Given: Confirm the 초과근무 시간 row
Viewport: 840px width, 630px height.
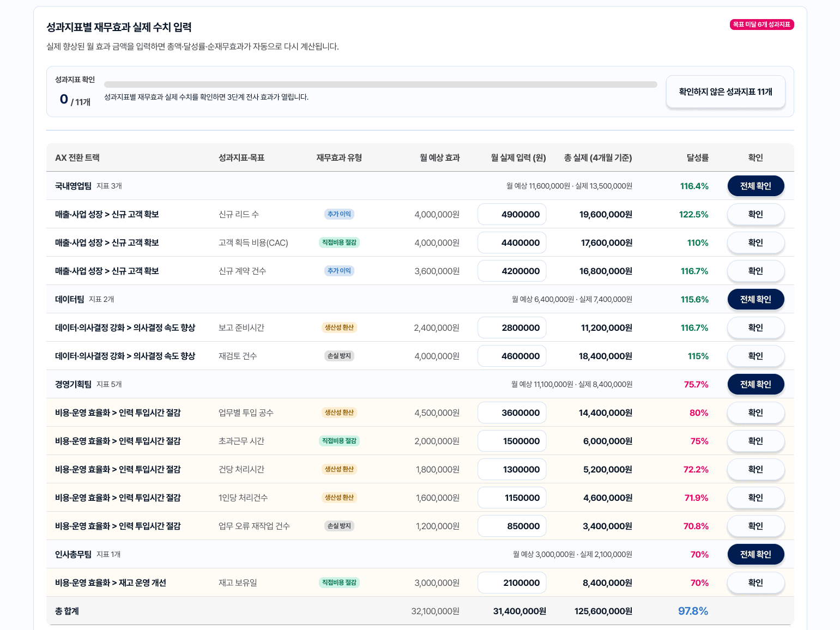Looking at the screenshot, I should pos(756,441).
